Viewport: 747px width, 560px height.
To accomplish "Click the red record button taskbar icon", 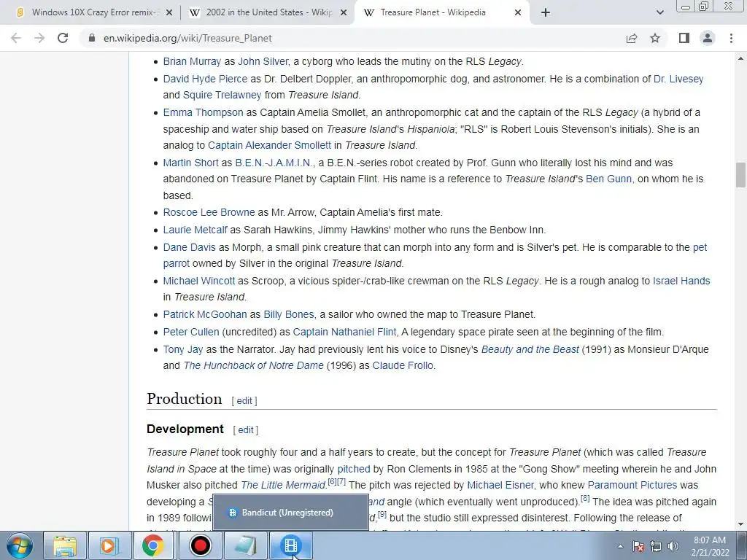I will click(200, 545).
